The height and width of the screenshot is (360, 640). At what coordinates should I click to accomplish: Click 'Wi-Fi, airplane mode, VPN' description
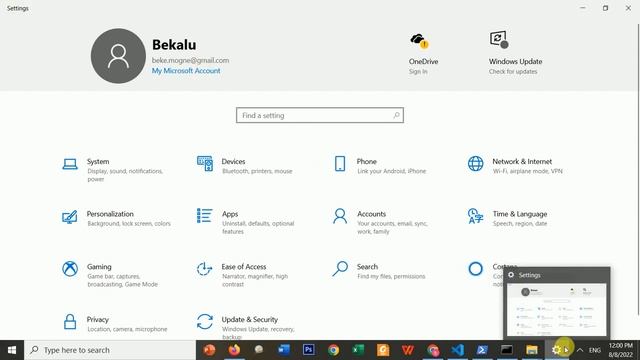point(527,171)
